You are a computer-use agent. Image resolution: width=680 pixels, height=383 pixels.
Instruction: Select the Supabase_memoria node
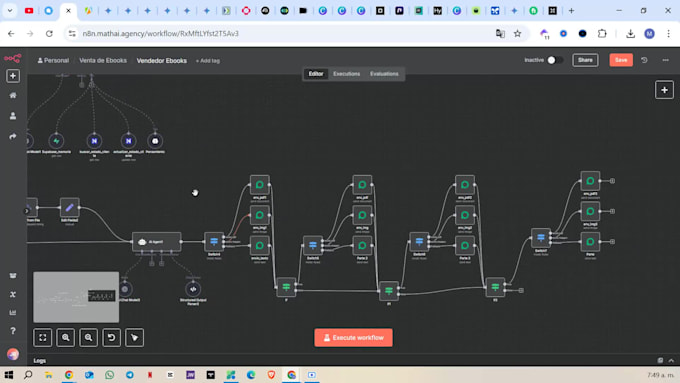(x=56, y=141)
